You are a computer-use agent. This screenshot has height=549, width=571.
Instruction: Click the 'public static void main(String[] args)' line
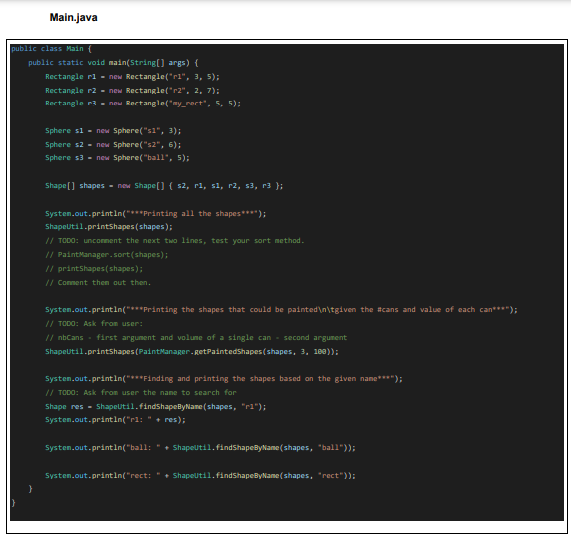point(113,63)
